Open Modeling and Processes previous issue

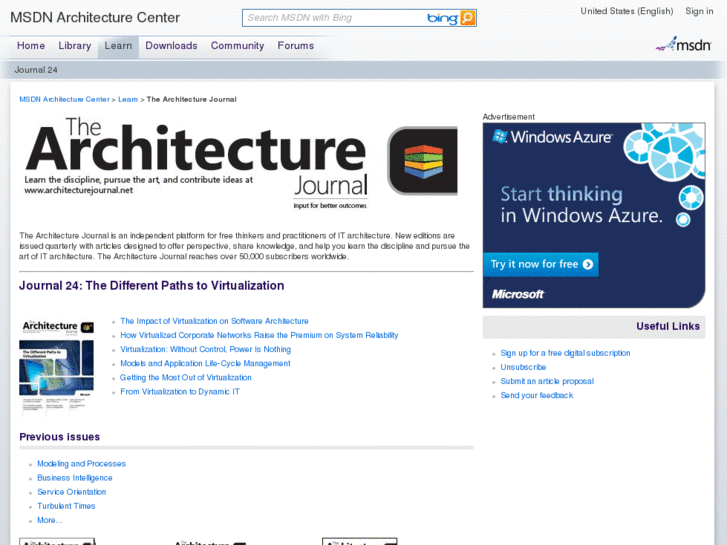pos(81,464)
